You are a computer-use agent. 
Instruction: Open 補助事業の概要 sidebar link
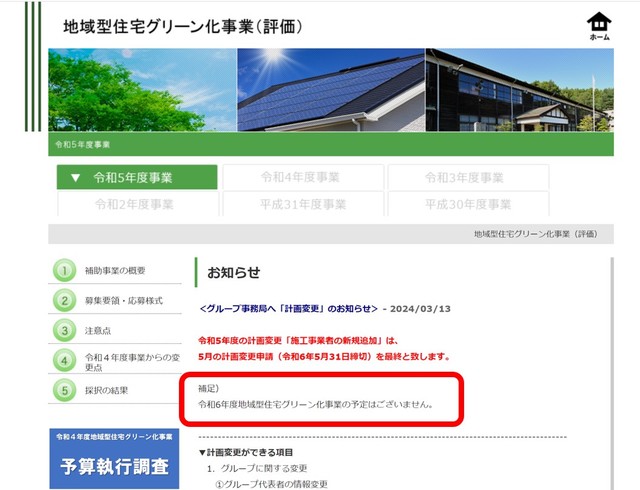pyautogui.click(x=115, y=270)
